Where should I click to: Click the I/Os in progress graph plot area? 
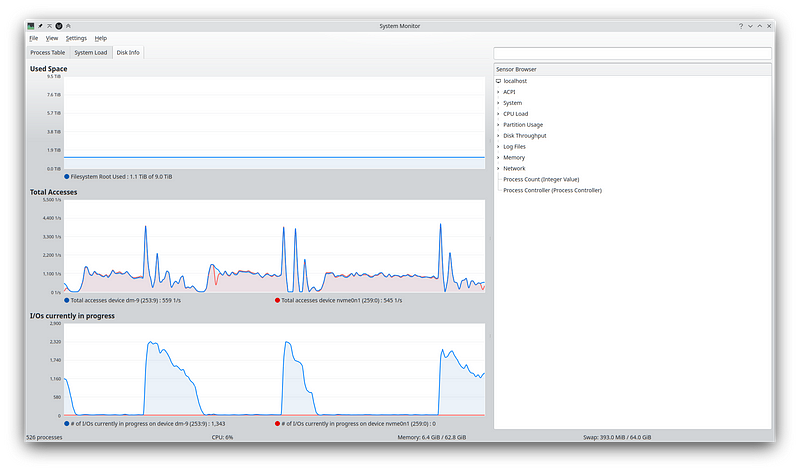(274, 369)
